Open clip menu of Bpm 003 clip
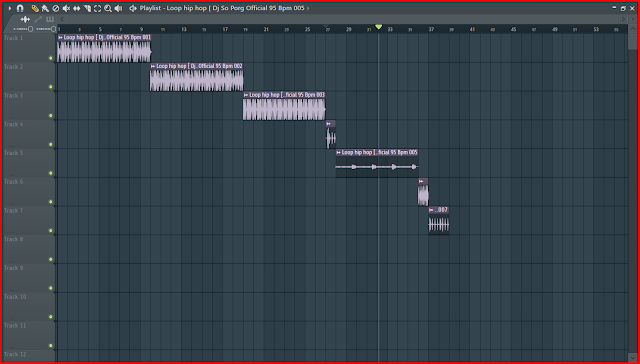 [x=246, y=95]
